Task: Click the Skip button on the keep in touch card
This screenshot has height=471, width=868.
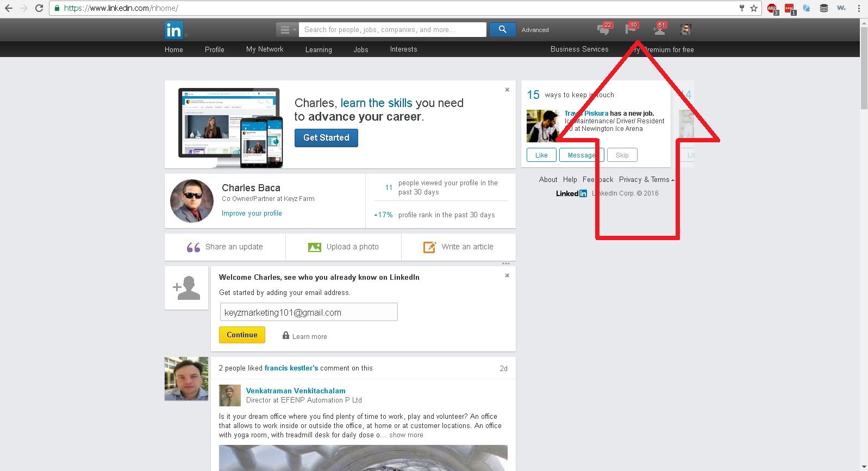Action: (x=622, y=155)
